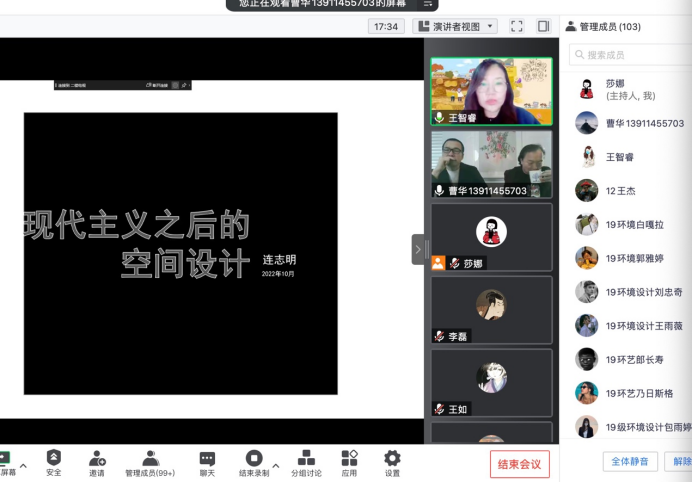Screen dimensions: 693x483
Task: Open the Apps (应用) icon
Action: click(349, 458)
